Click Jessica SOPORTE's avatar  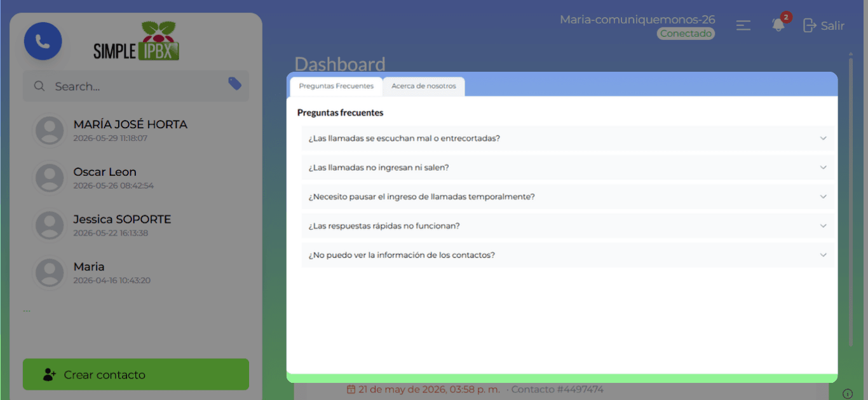pos(50,225)
